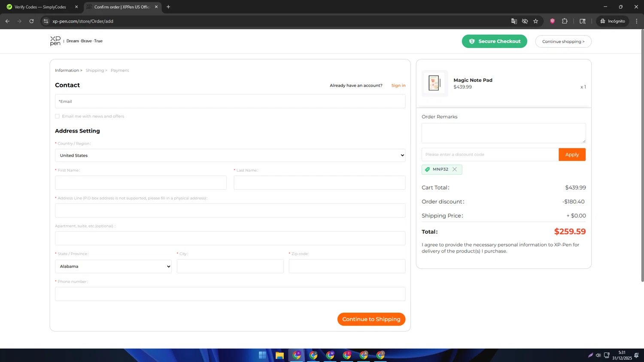
Task: Click the Magic Note Pad product name
Action: tap(473, 80)
